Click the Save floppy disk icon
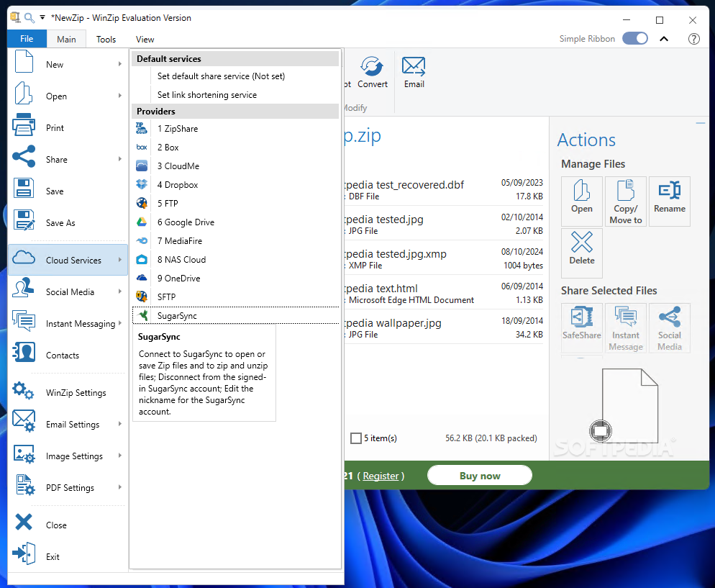Image resolution: width=715 pixels, height=588 pixels. tap(23, 188)
